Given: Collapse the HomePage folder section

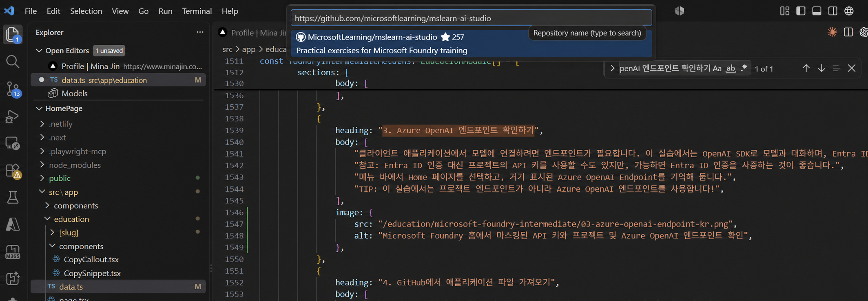Looking at the screenshot, I should click(x=39, y=108).
